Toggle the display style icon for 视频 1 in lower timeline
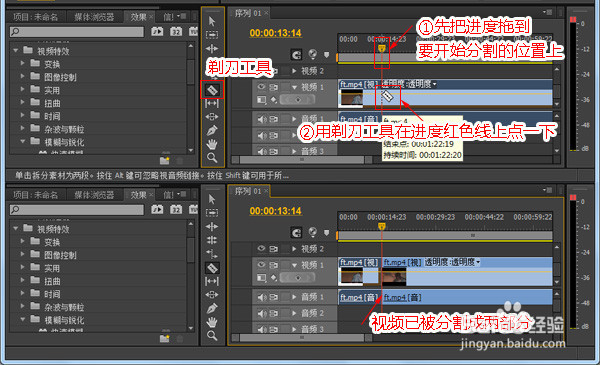 click(x=262, y=278)
